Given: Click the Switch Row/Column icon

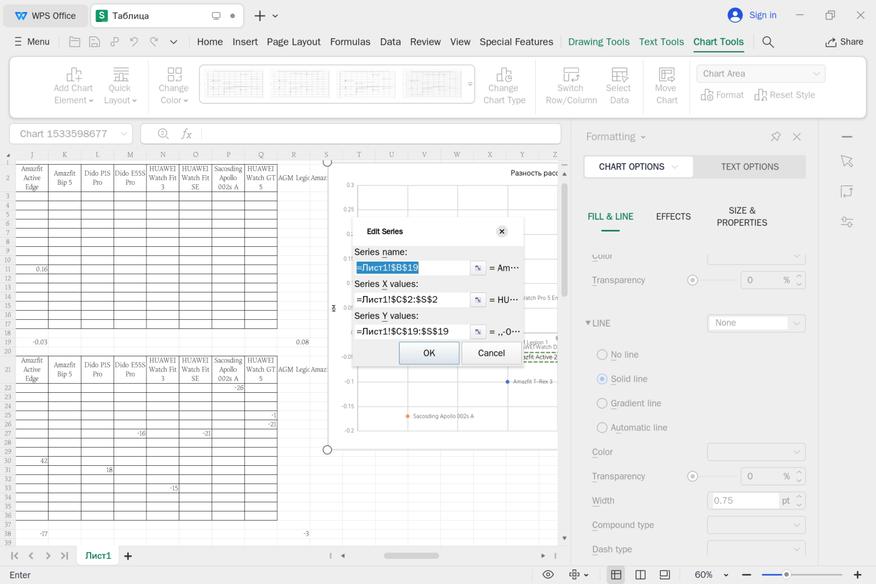Looking at the screenshot, I should click(571, 74).
